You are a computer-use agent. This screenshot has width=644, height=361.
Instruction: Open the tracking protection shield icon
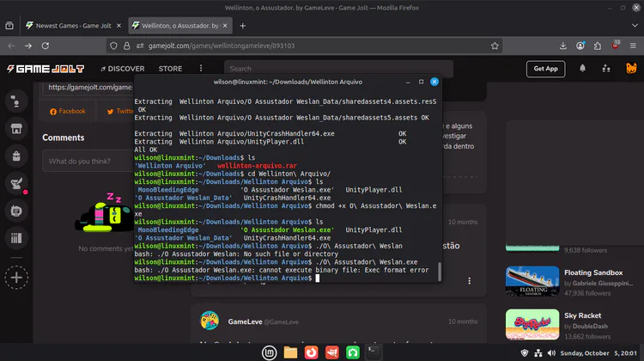(113, 46)
